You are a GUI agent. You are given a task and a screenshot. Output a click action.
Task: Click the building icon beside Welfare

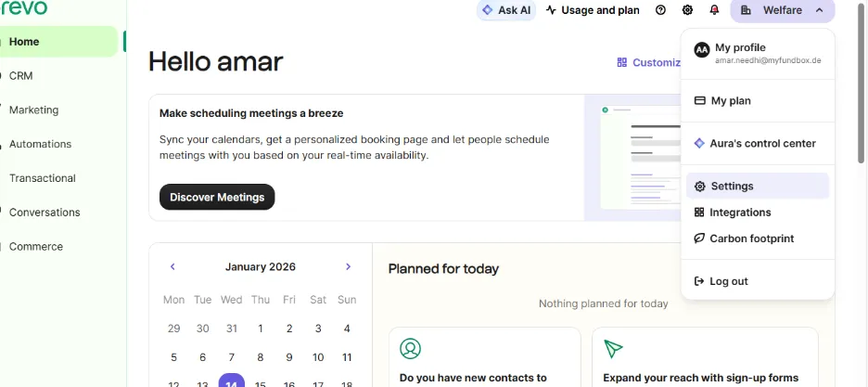(746, 10)
